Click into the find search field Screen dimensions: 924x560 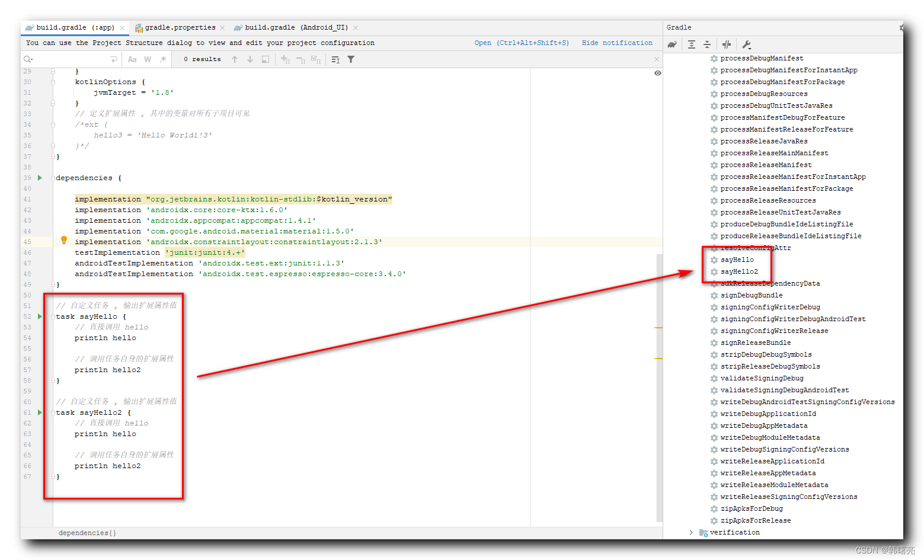(x=71, y=59)
